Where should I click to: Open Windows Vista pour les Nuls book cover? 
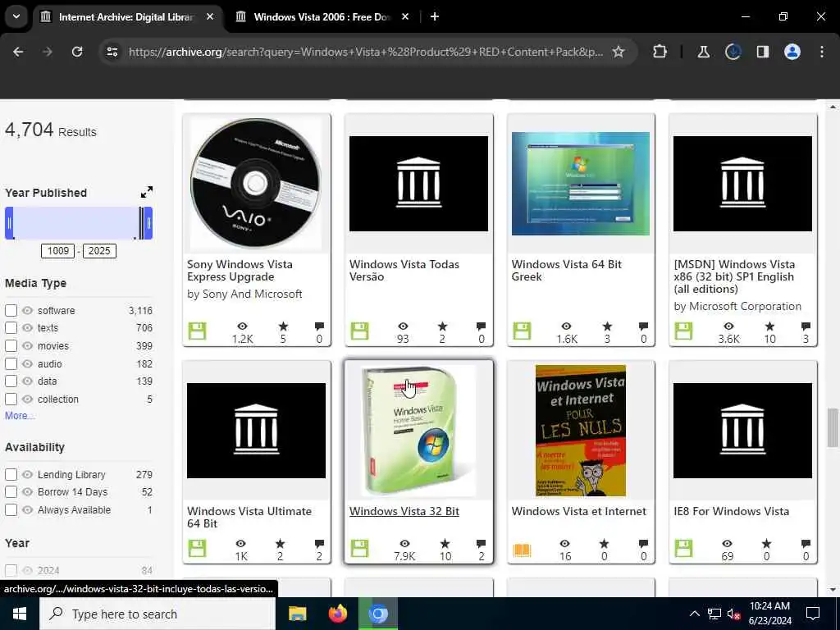point(581,431)
